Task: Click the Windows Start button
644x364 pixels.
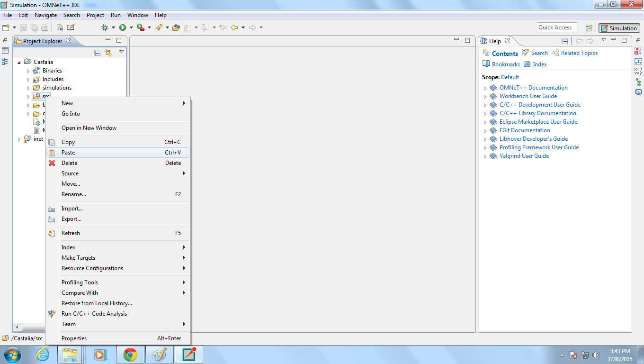Action: click(x=12, y=355)
